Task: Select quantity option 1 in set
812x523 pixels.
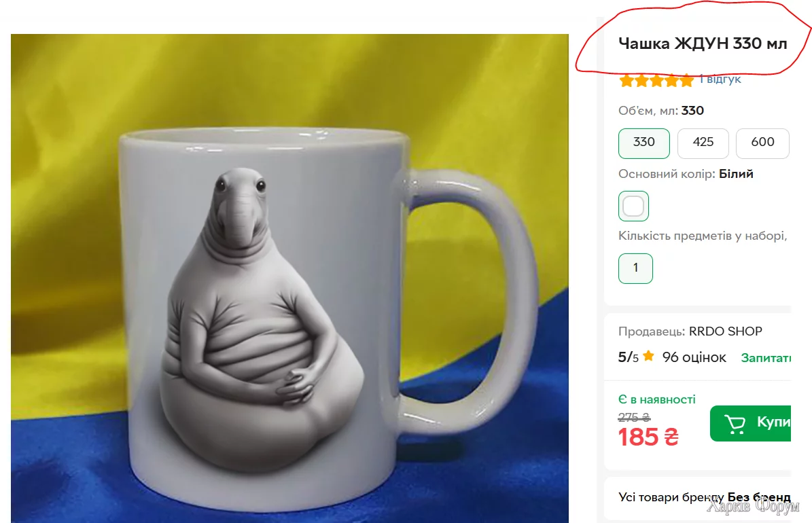Action: (x=635, y=268)
